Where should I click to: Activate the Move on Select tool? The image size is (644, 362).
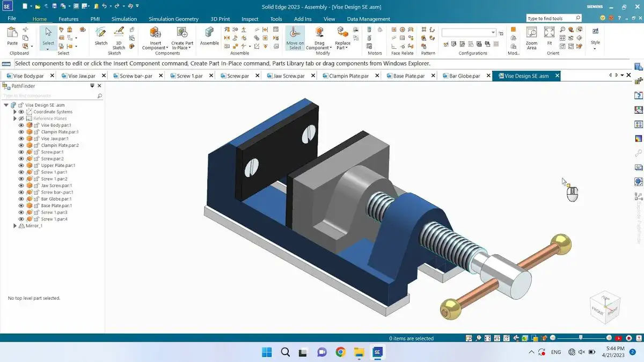tap(295, 33)
